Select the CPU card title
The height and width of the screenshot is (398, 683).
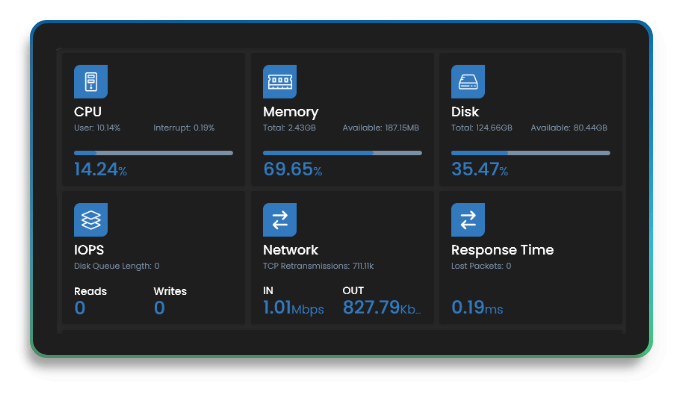(88, 112)
